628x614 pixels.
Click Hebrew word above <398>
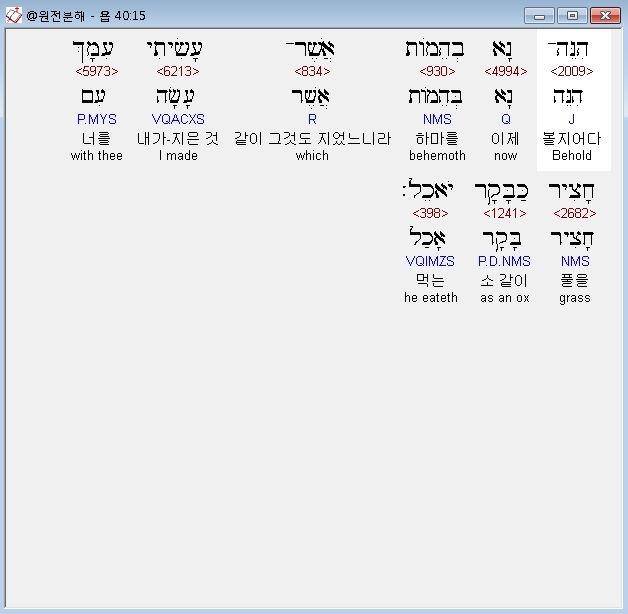click(427, 189)
